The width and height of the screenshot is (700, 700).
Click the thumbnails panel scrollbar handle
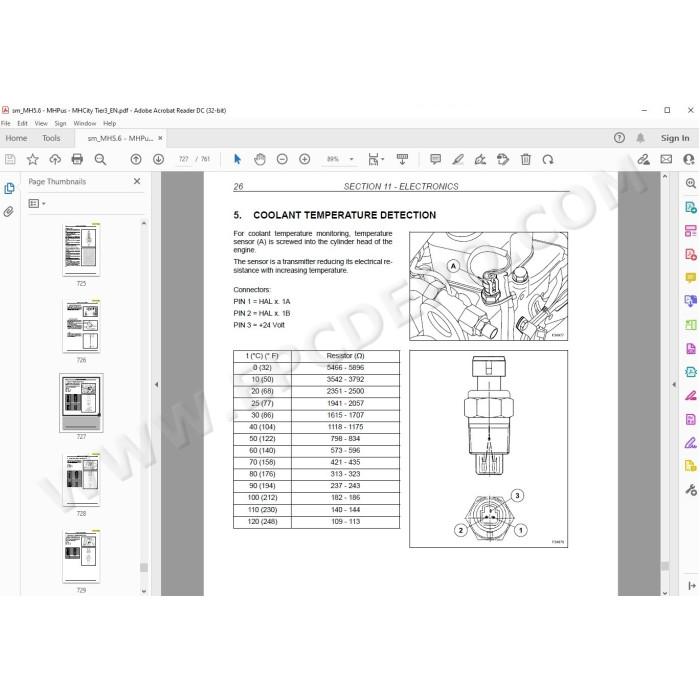pyautogui.click(x=144, y=567)
